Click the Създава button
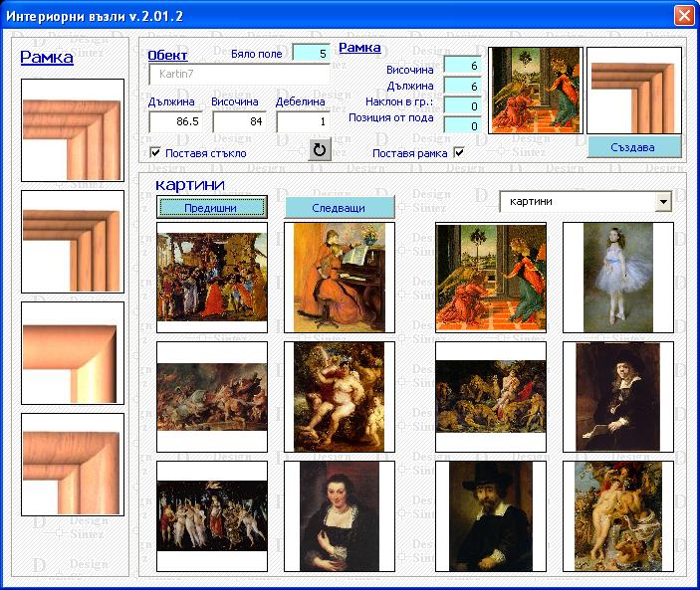 coord(634,147)
